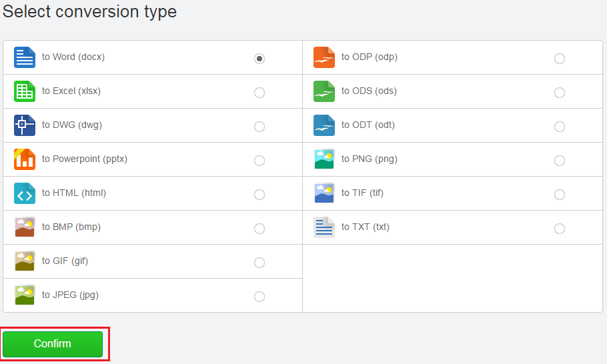
Task: Click the DWG drawing file icon
Action: tap(25, 125)
